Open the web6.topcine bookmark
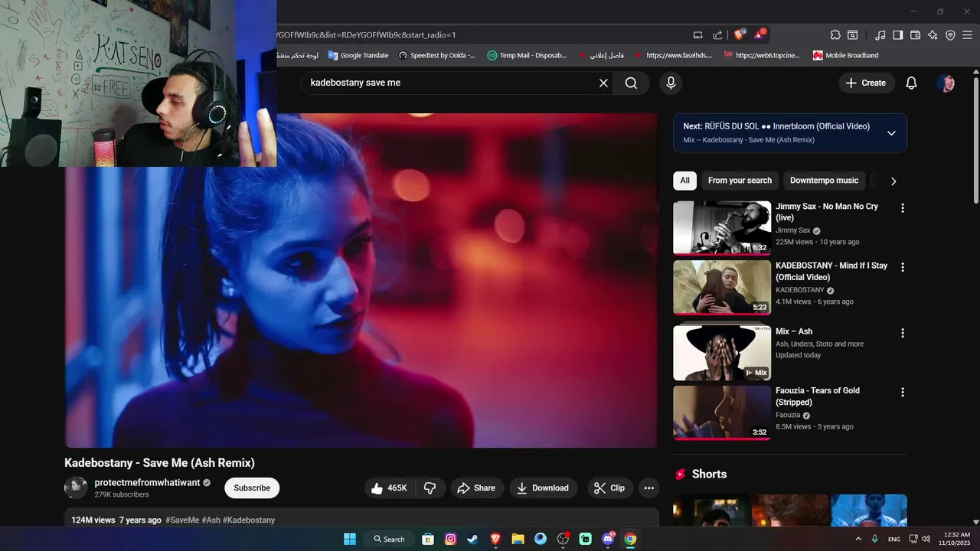This screenshot has width=980, height=551. (x=762, y=55)
